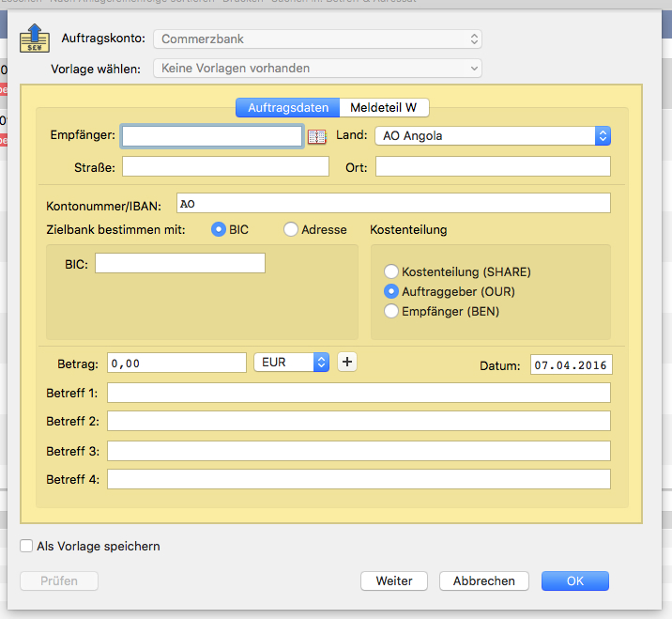672x619 pixels.
Task: Open the Auftragskonto Commerzbank dropdown
Action: [x=317, y=39]
